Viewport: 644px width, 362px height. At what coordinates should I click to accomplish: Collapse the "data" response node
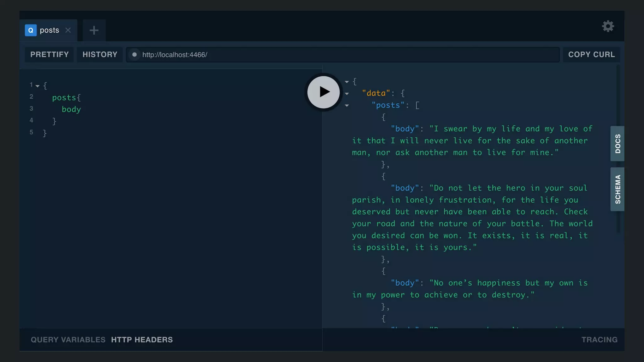pyautogui.click(x=347, y=94)
